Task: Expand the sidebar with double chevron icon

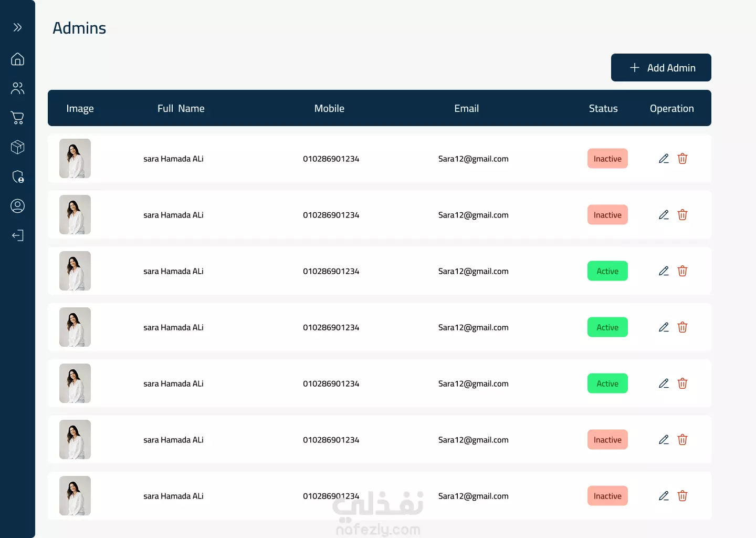Action: (x=17, y=27)
